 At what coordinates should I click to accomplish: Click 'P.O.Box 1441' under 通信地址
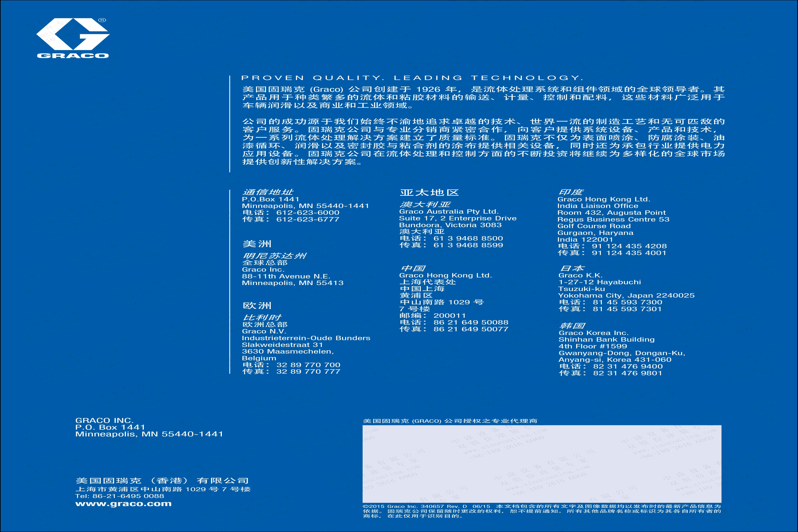[270, 200]
